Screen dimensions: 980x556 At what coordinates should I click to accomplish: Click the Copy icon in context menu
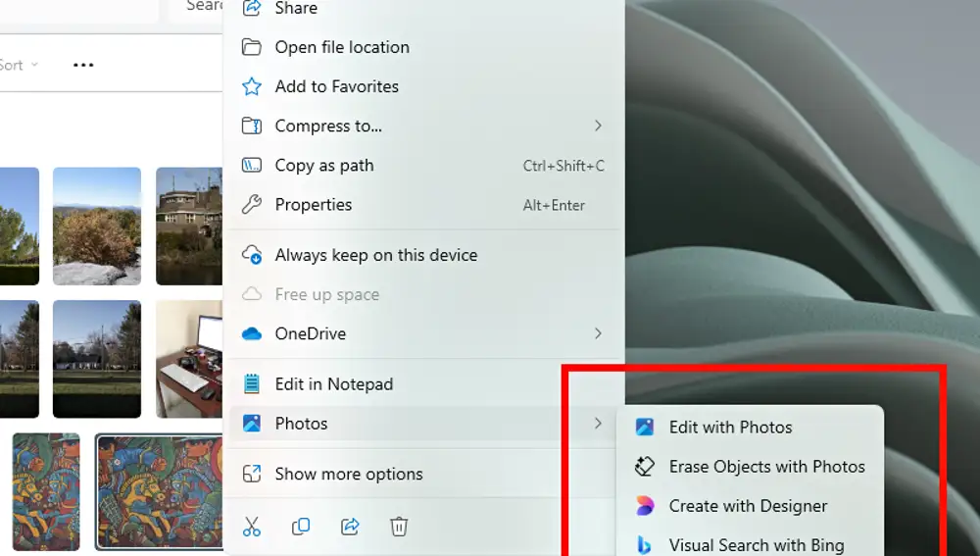pyautogui.click(x=301, y=527)
